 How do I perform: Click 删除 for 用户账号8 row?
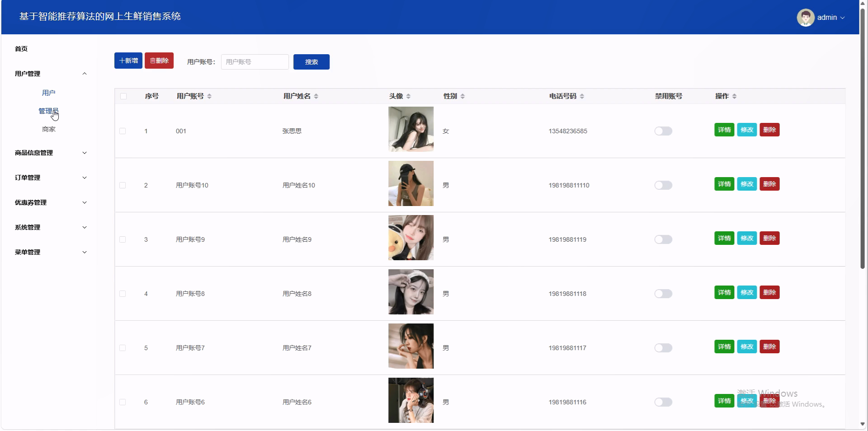click(769, 292)
